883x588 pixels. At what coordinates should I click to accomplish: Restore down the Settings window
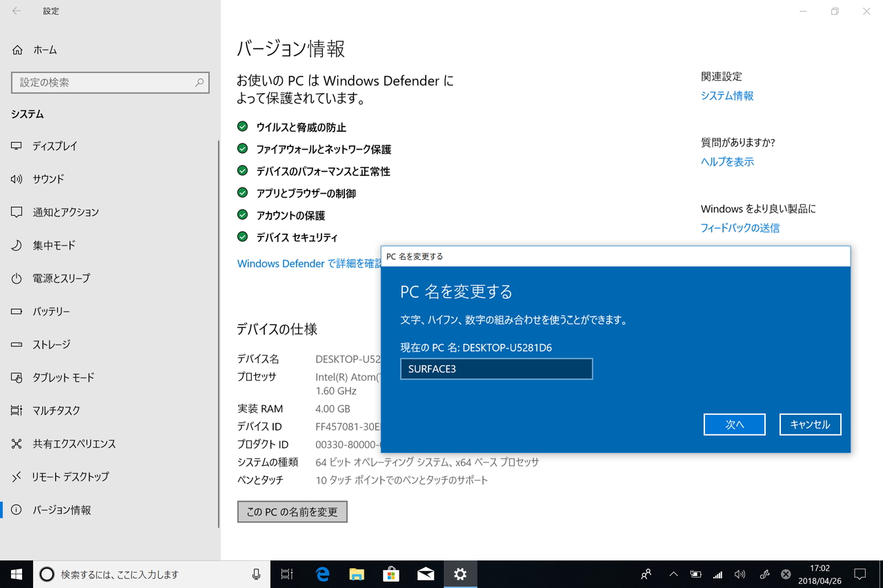tap(835, 11)
